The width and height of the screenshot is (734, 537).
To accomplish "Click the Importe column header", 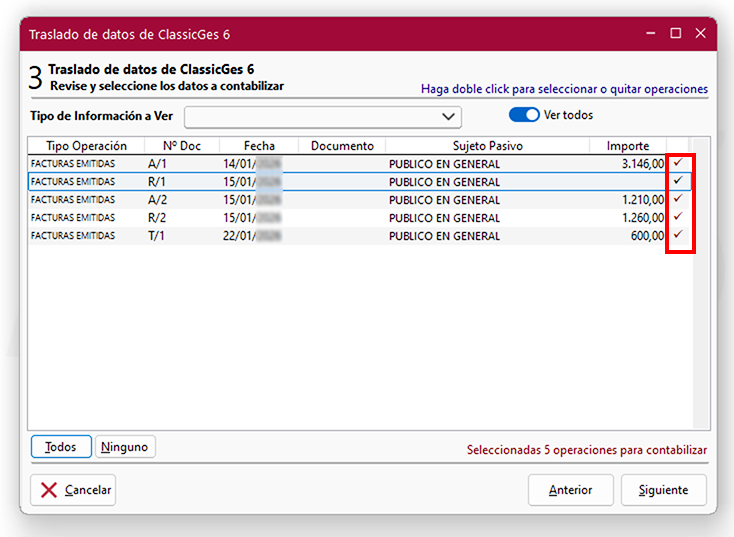I will (628, 146).
